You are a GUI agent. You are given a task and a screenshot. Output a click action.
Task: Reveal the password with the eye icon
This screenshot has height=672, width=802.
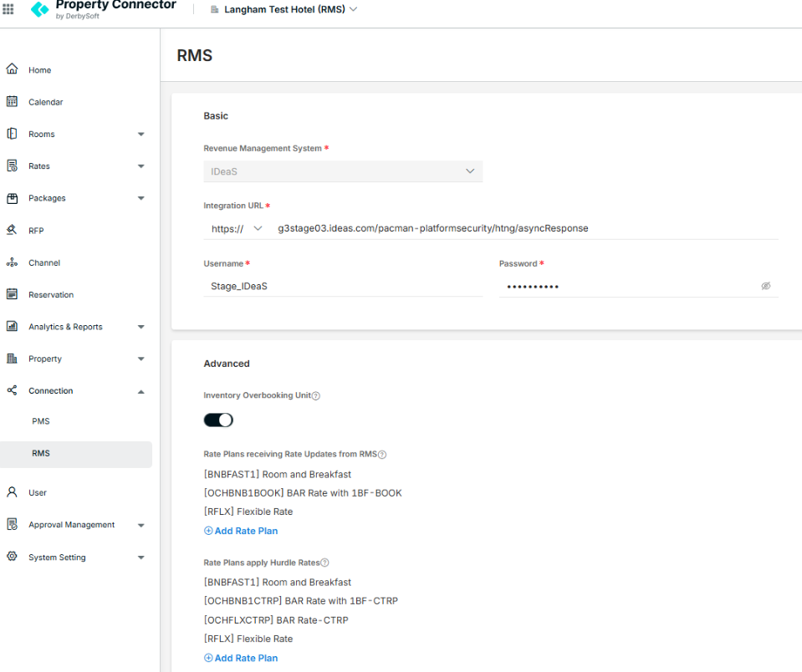pyautogui.click(x=766, y=286)
